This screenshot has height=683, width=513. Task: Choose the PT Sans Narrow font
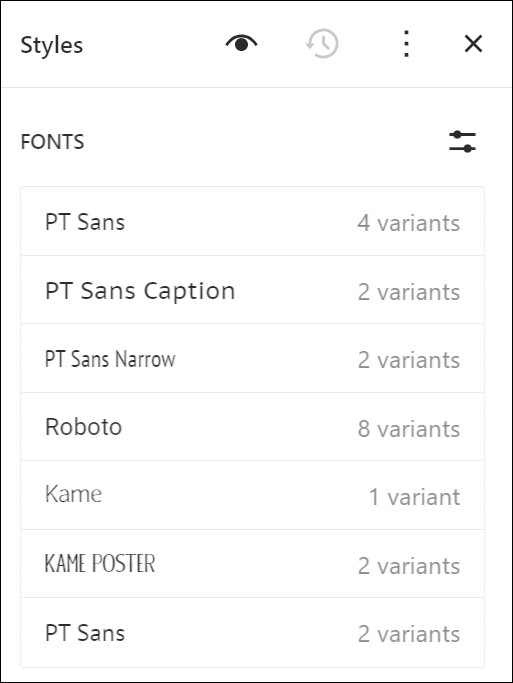click(253, 358)
